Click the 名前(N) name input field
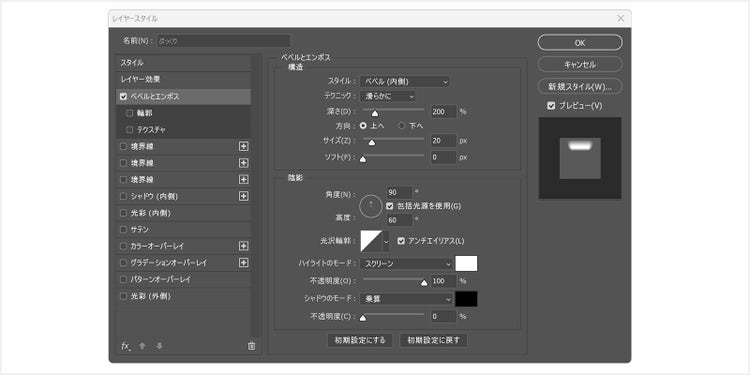 [x=223, y=41]
